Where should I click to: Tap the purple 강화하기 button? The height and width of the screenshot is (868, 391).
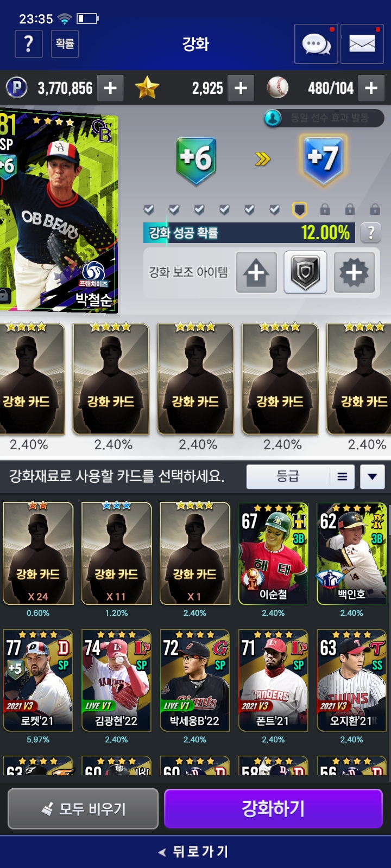point(273,808)
